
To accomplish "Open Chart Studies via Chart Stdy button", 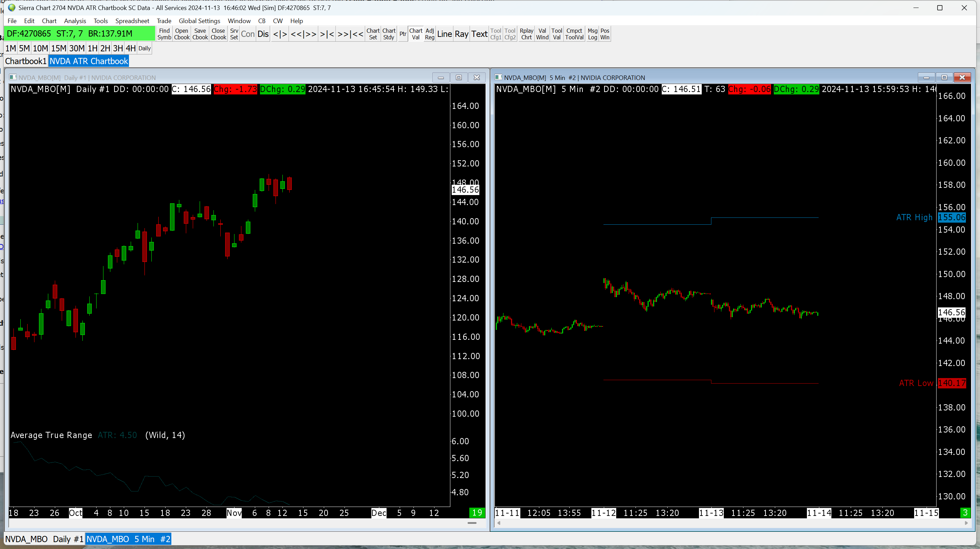I will (388, 34).
